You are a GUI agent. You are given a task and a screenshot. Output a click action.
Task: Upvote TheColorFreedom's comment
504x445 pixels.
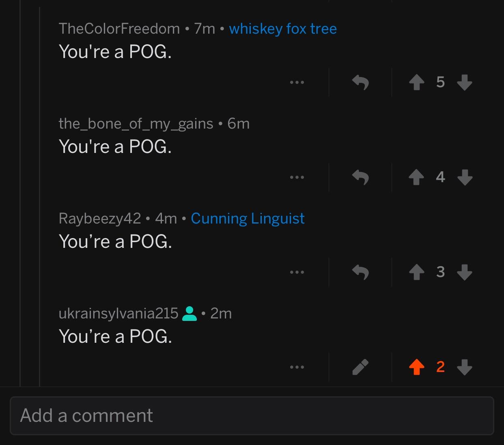click(x=416, y=83)
